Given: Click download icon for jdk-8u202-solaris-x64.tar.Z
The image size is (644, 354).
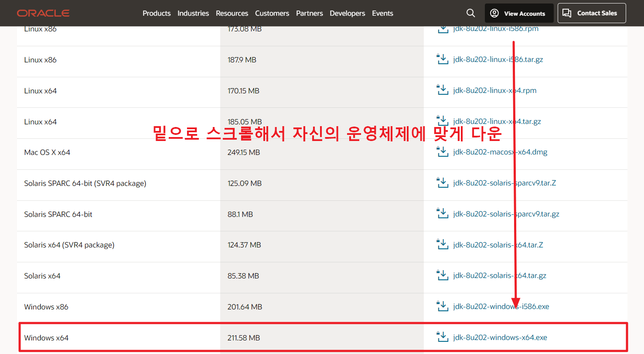Looking at the screenshot, I should point(443,244).
